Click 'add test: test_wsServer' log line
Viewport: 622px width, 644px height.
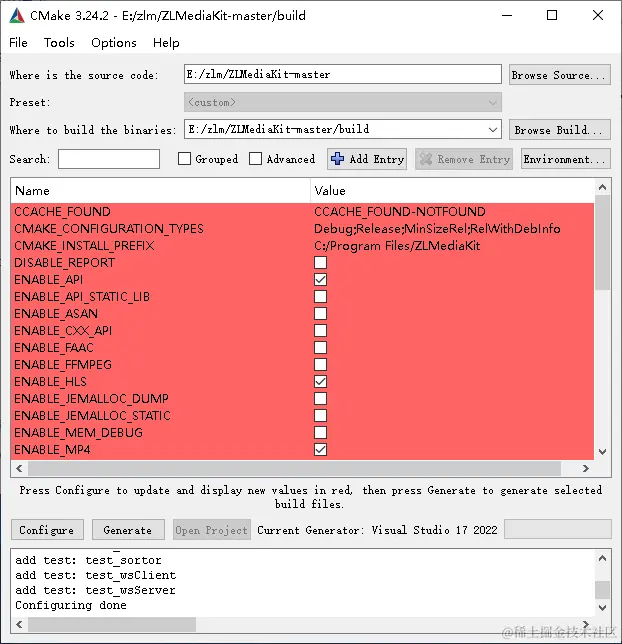click(x=95, y=590)
